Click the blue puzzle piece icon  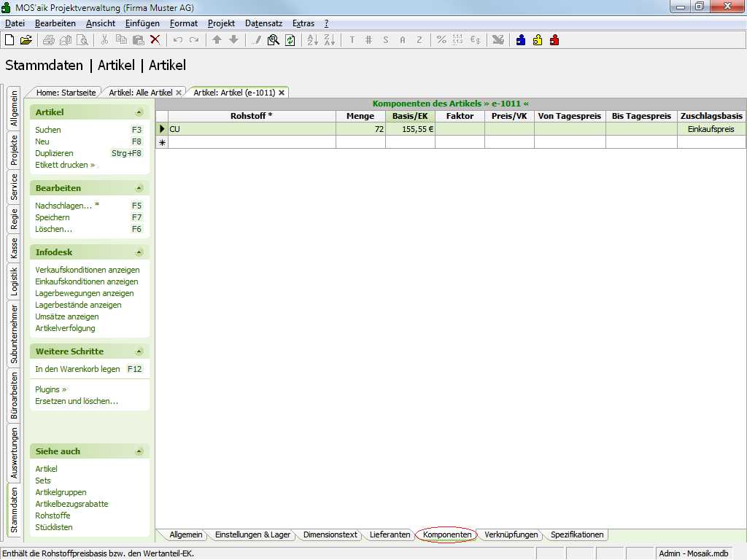521,40
